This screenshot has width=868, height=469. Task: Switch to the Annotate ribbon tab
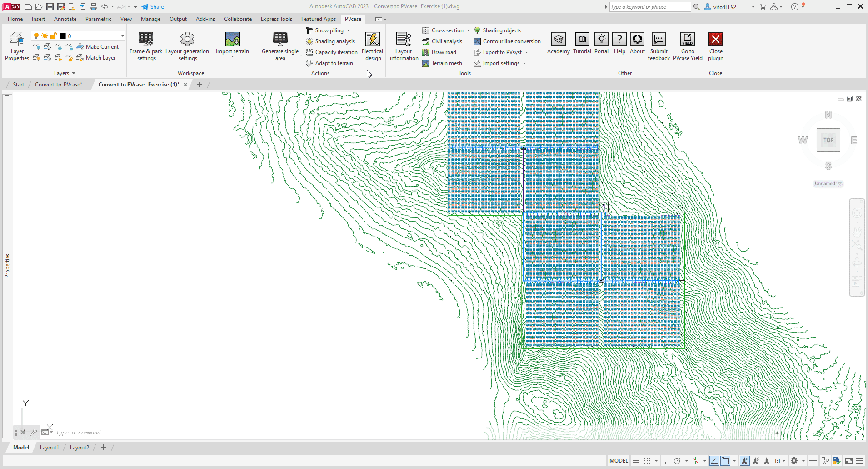tap(65, 19)
